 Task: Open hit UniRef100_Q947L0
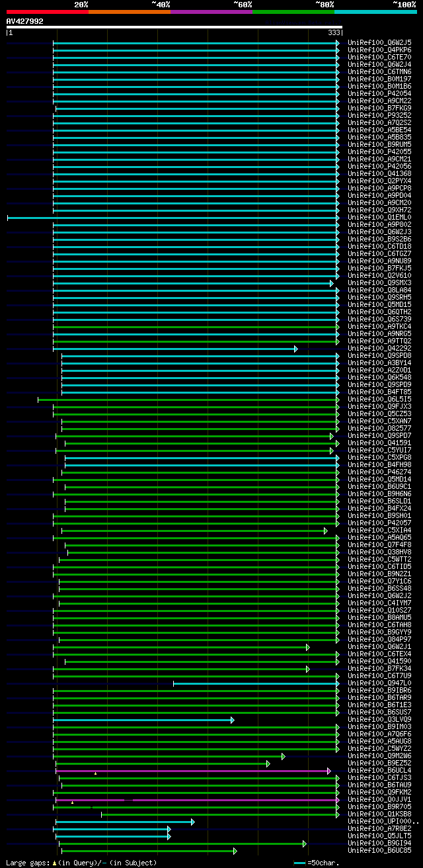pos(379,683)
